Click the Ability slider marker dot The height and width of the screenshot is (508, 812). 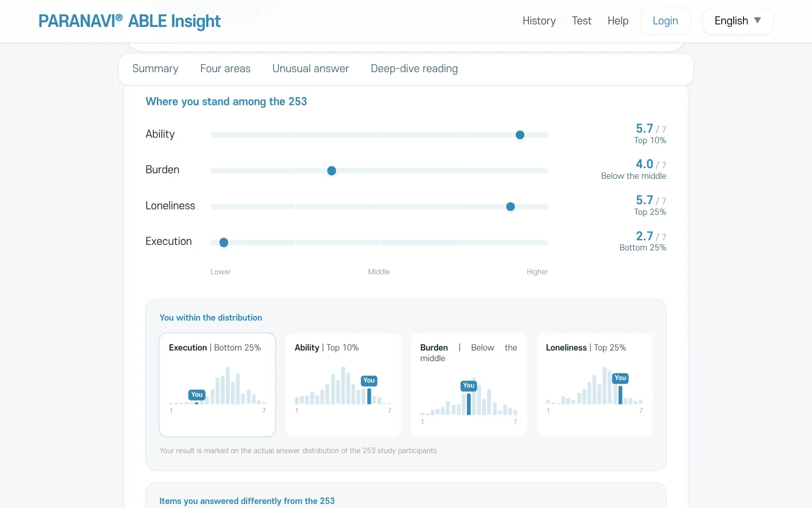coord(520,135)
